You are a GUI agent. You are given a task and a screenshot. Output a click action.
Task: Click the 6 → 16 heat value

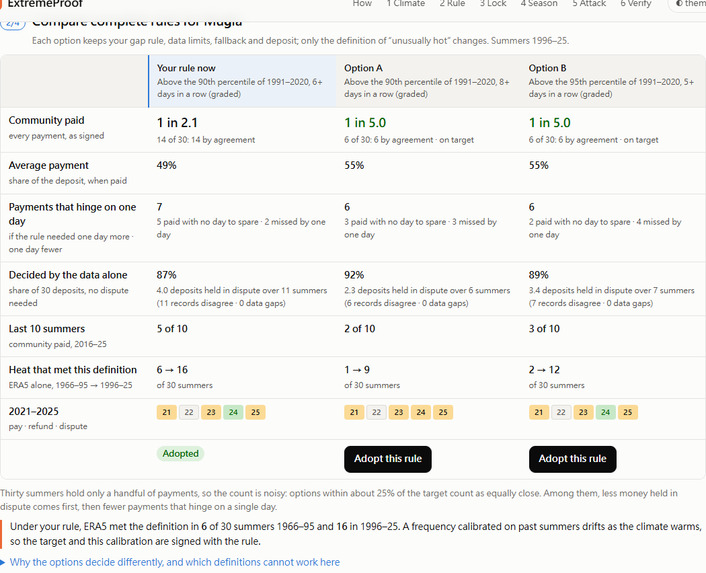pos(172,370)
